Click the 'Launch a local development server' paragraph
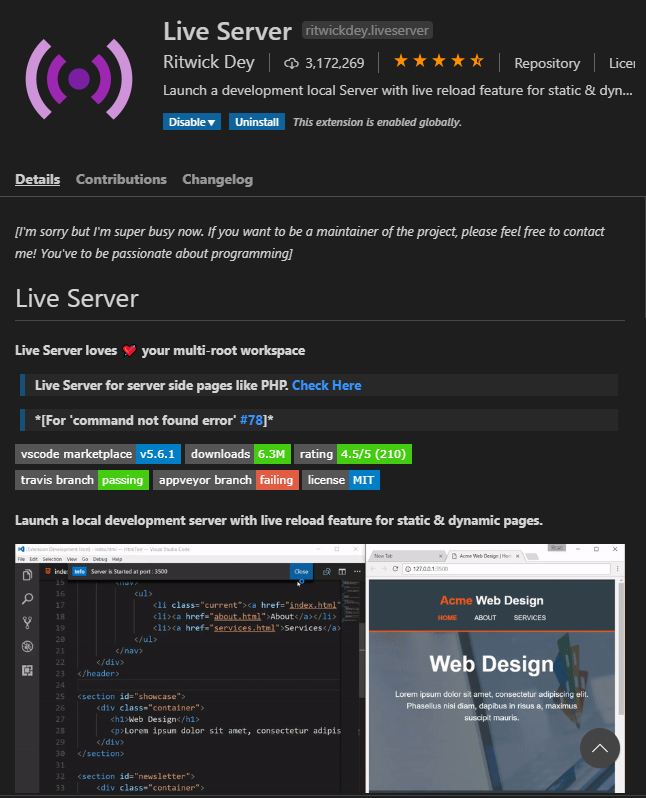Image resolution: width=646 pixels, height=798 pixels. click(279, 521)
